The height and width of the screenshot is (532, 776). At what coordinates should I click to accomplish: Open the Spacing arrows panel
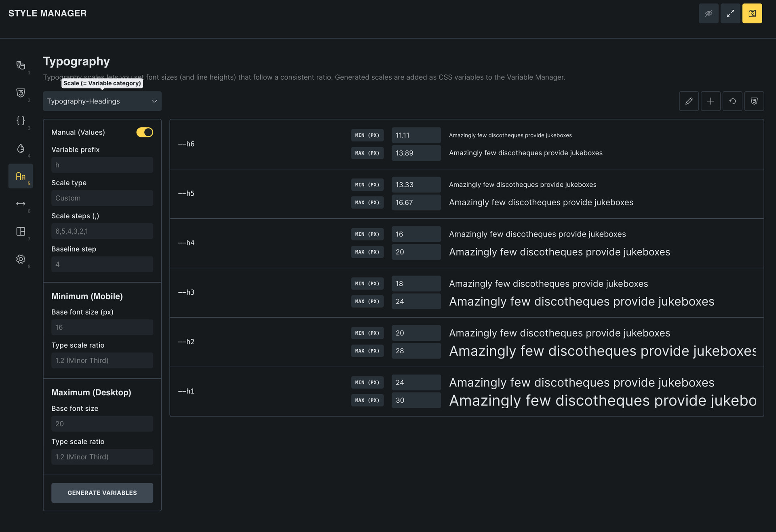[21, 204]
